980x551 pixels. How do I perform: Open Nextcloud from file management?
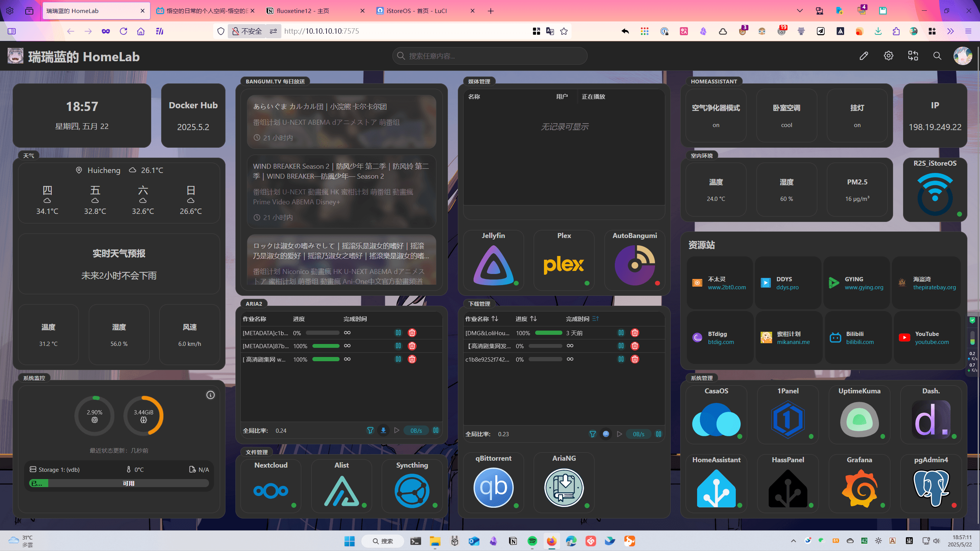pyautogui.click(x=271, y=490)
